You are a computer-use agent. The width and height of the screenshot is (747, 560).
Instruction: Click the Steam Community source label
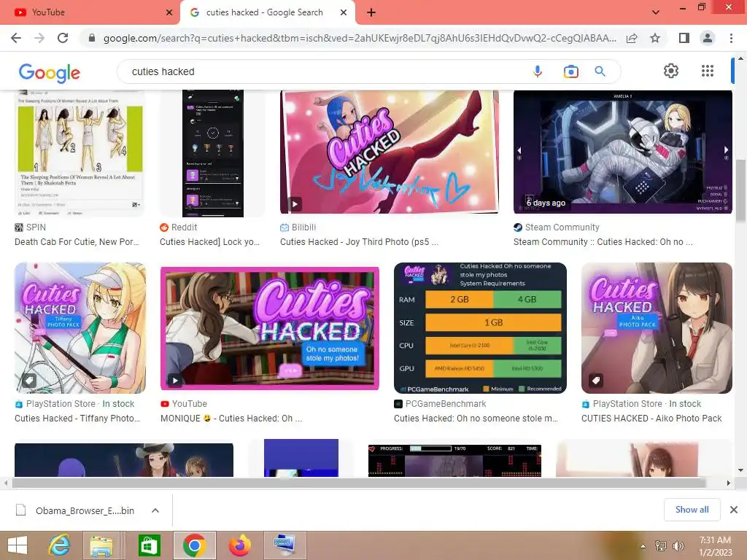tap(562, 227)
